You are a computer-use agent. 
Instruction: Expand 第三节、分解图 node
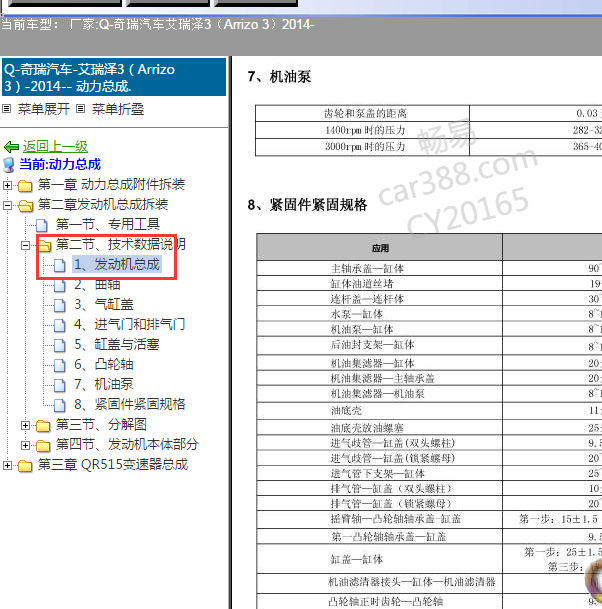25,426
